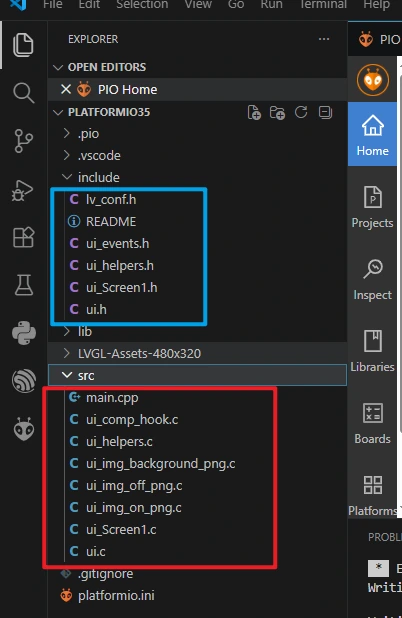The width and height of the screenshot is (402, 618).
Task: Close the PIO Home open editor
Action: point(66,89)
